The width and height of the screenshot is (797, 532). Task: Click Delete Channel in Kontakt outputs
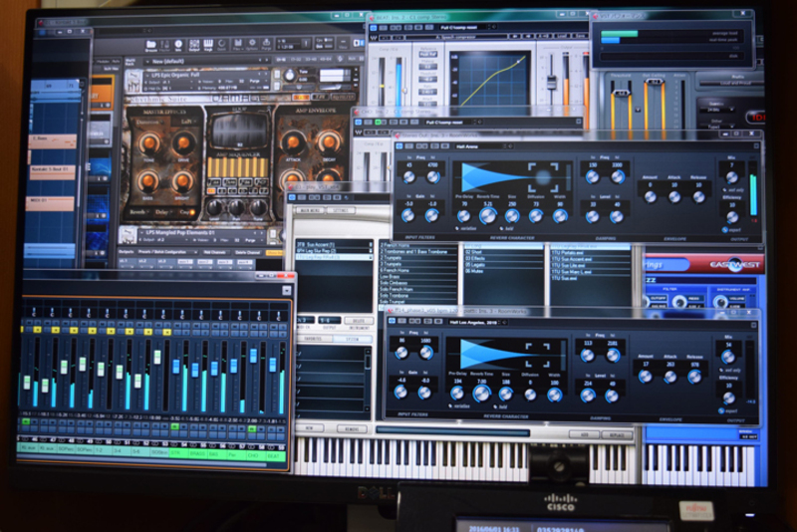(x=247, y=252)
